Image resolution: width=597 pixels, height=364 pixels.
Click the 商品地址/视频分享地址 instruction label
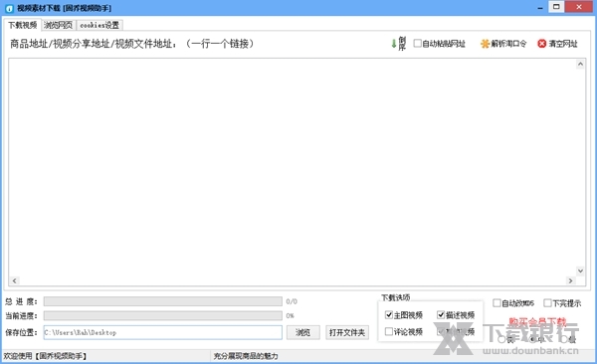tap(131, 44)
